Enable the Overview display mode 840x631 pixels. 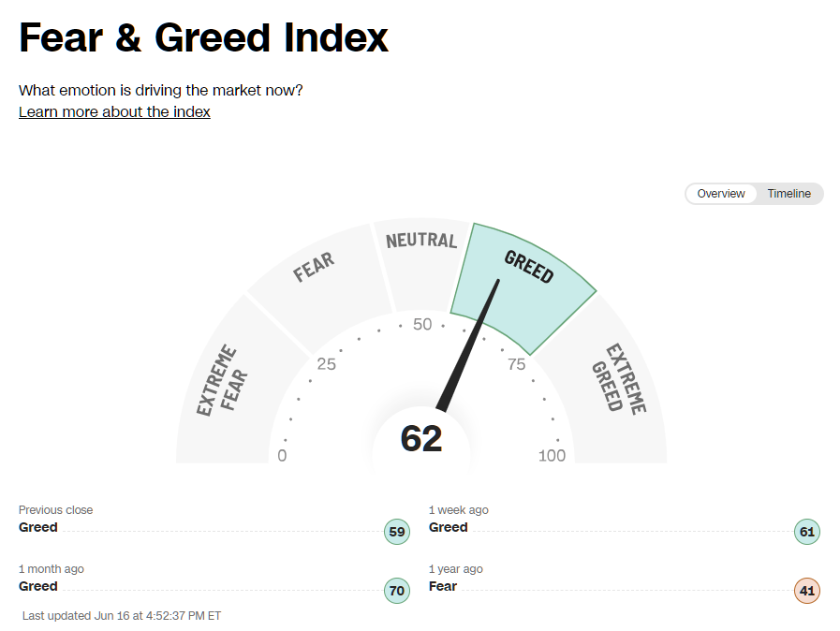click(x=720, y=194)
